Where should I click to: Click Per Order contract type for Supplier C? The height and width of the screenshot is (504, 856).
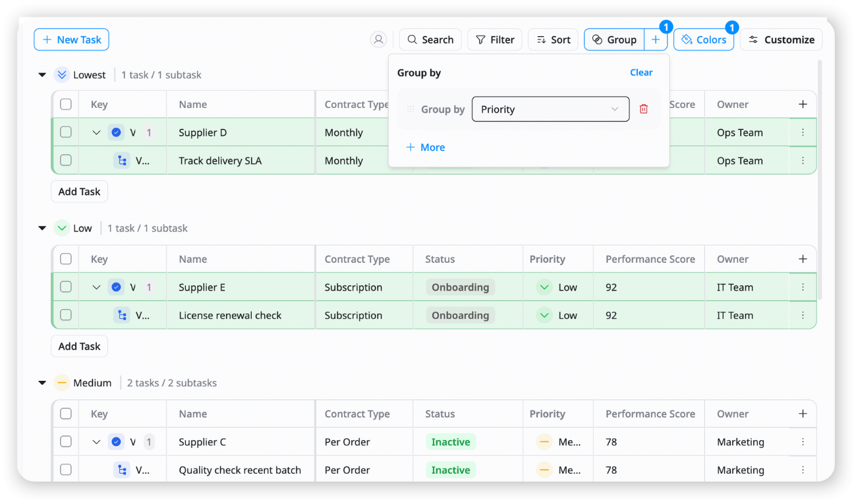(364, 442)
